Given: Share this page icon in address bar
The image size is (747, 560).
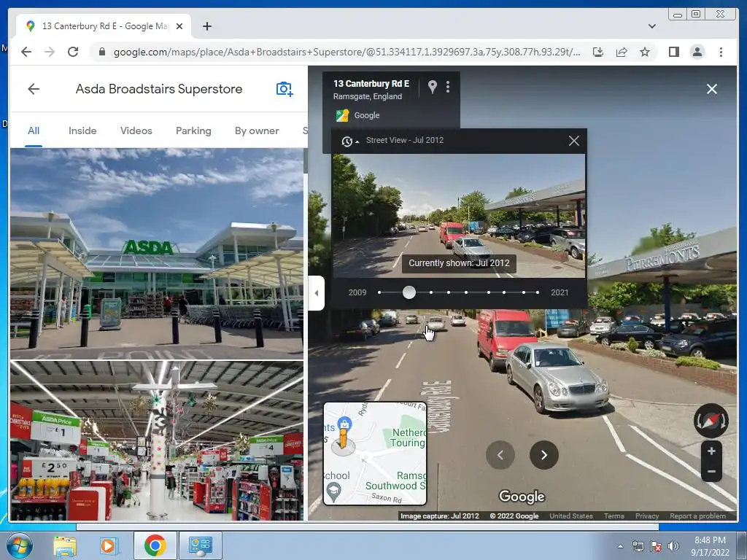Looking at the screenshot, I should click(x=622, y=52).
